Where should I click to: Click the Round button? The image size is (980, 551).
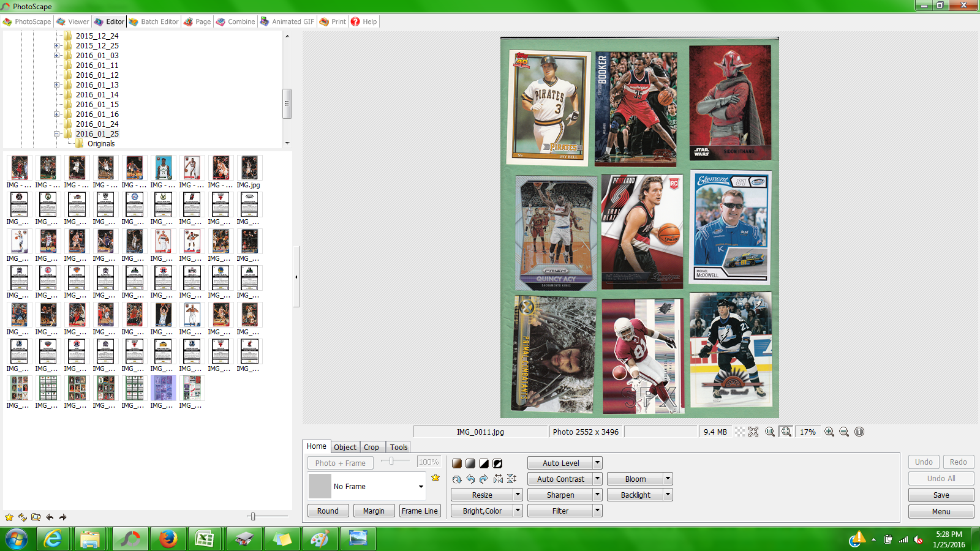click(328, 511)
